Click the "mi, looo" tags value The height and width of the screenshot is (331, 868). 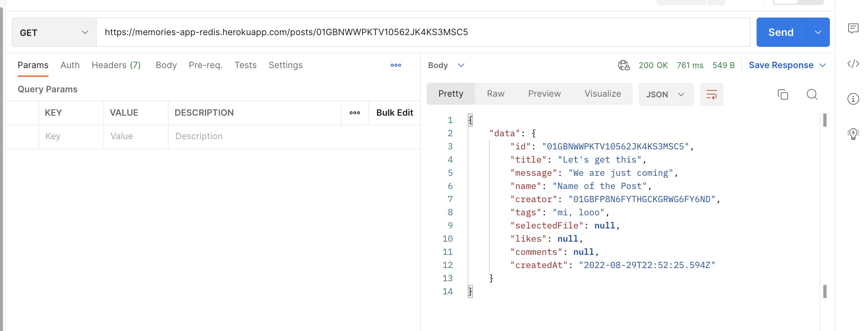point(578,212)
